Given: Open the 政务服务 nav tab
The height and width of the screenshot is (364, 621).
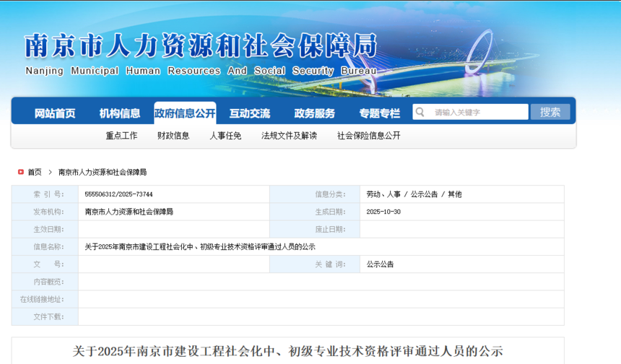Looking at the screenshot, I should (x=314, y=113).
